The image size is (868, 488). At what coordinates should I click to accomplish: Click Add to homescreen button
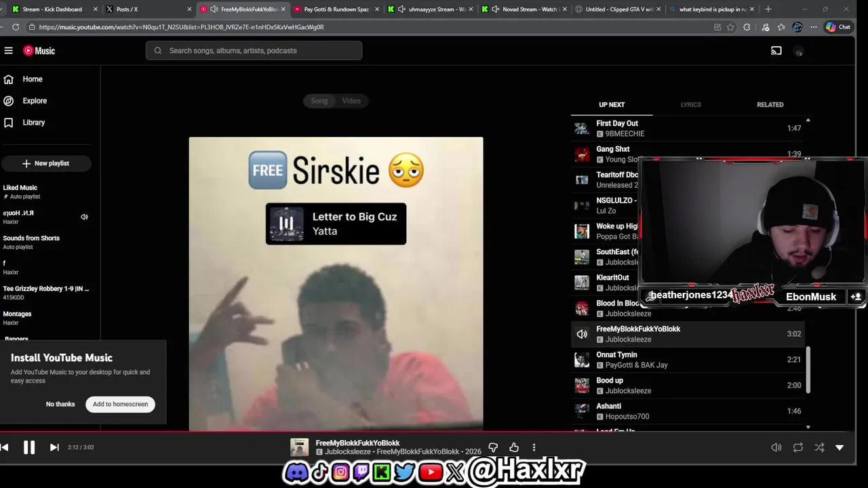(x=120, y=404)
